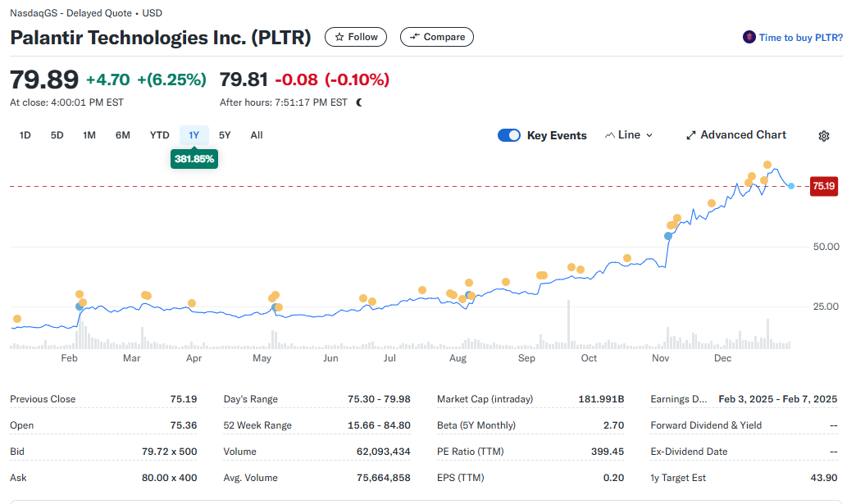856x504 pixels.
Task: Select the 1D time range tab
Action: 25,135
